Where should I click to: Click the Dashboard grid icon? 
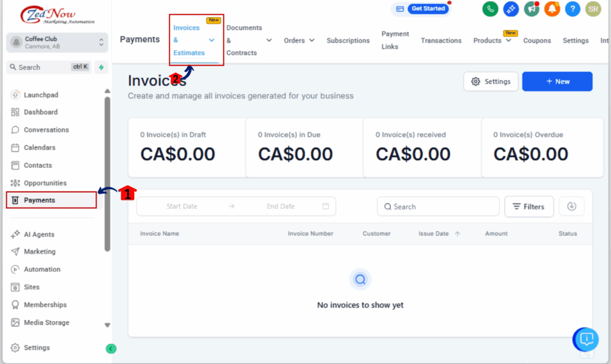tap(15, 112)
